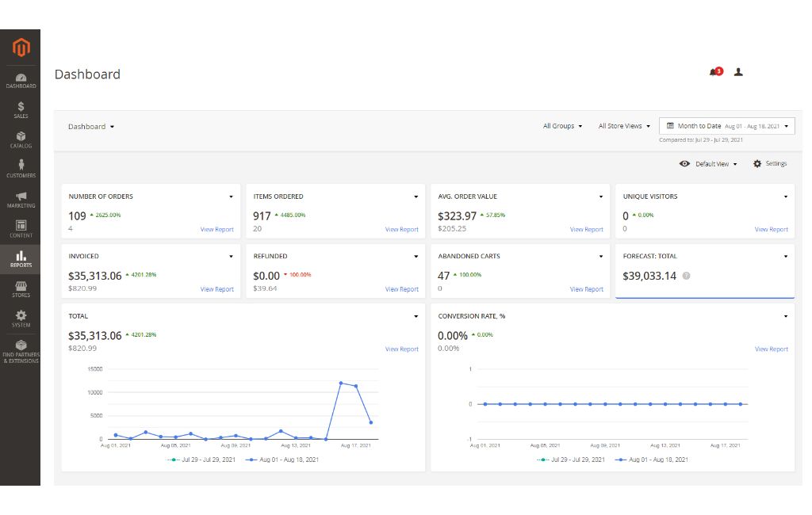Expand Number of Orders widget menu arrow

pos(231,196)
